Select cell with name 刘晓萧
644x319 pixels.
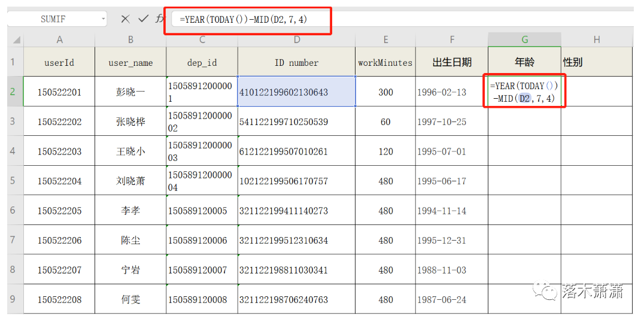[130, 180]
